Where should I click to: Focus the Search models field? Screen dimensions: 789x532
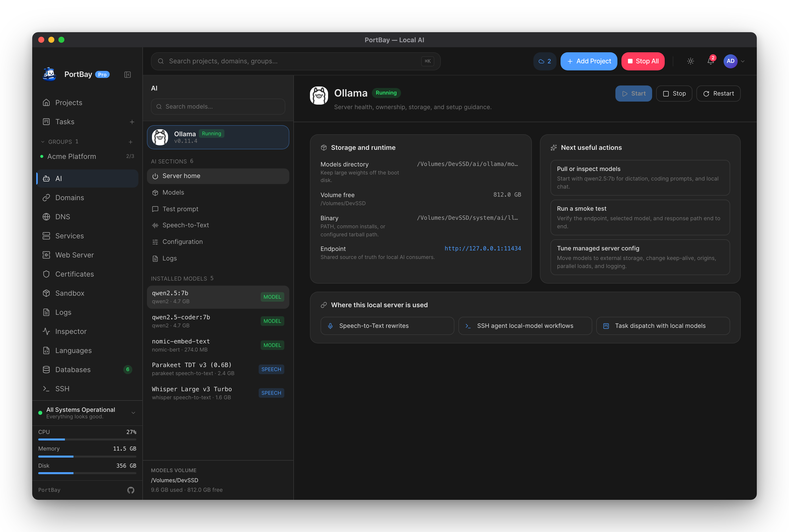(218, 107)
